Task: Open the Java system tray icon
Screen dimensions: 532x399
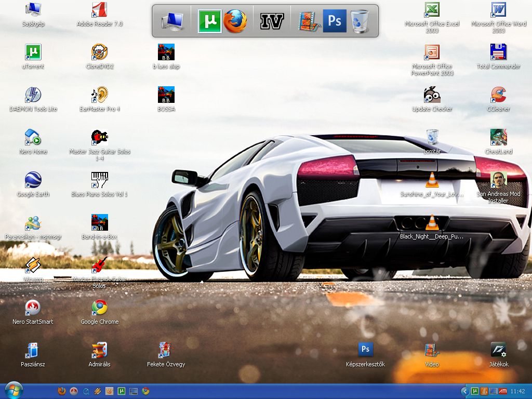Action: 484,392
